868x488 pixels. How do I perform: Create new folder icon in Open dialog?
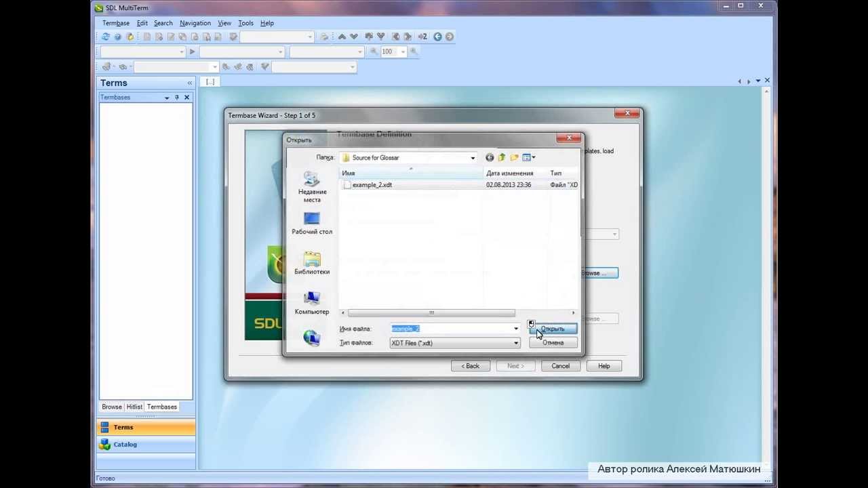[x=514, y=157]
